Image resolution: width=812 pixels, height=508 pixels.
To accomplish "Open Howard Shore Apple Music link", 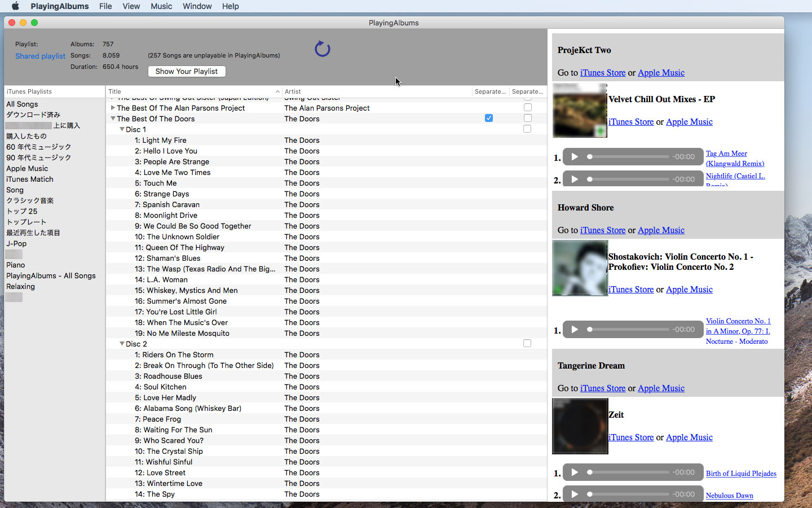I will coord(661,230).
